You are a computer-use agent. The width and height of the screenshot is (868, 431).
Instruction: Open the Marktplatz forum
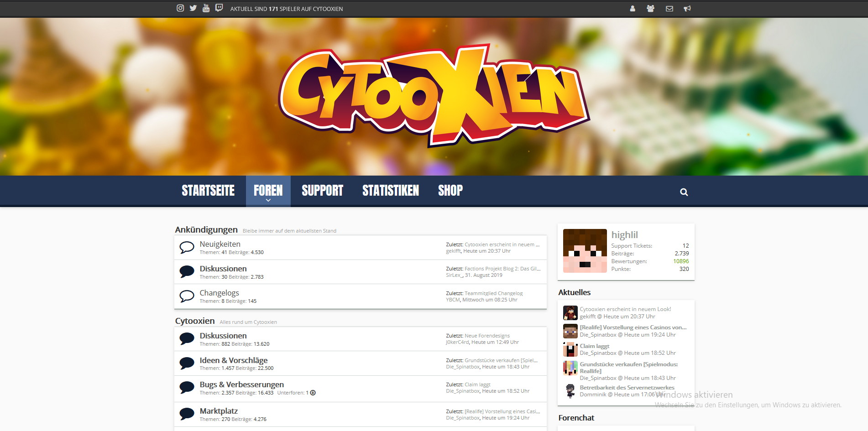tap(219, 411)
